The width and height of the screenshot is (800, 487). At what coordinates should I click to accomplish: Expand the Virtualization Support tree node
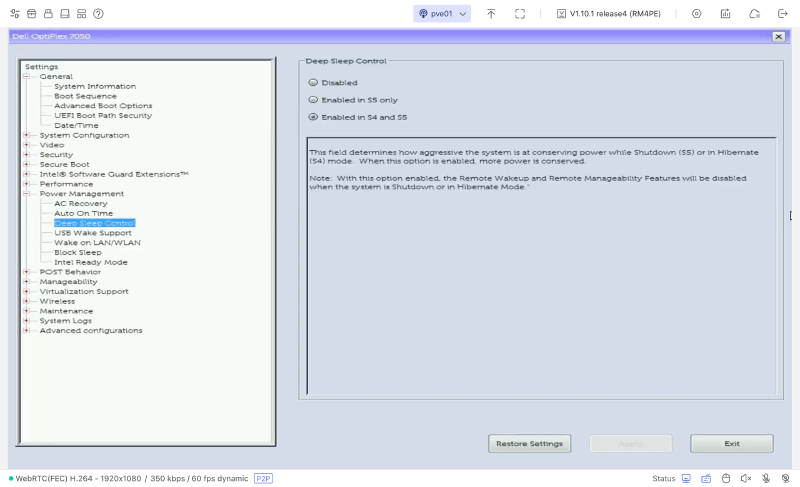coord(27,291)
